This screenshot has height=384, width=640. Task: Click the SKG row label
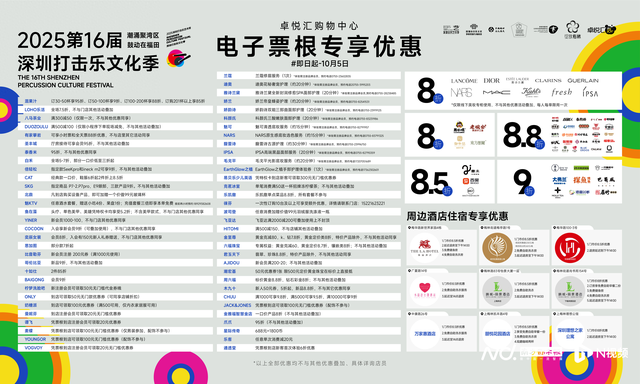coord(29,186)
